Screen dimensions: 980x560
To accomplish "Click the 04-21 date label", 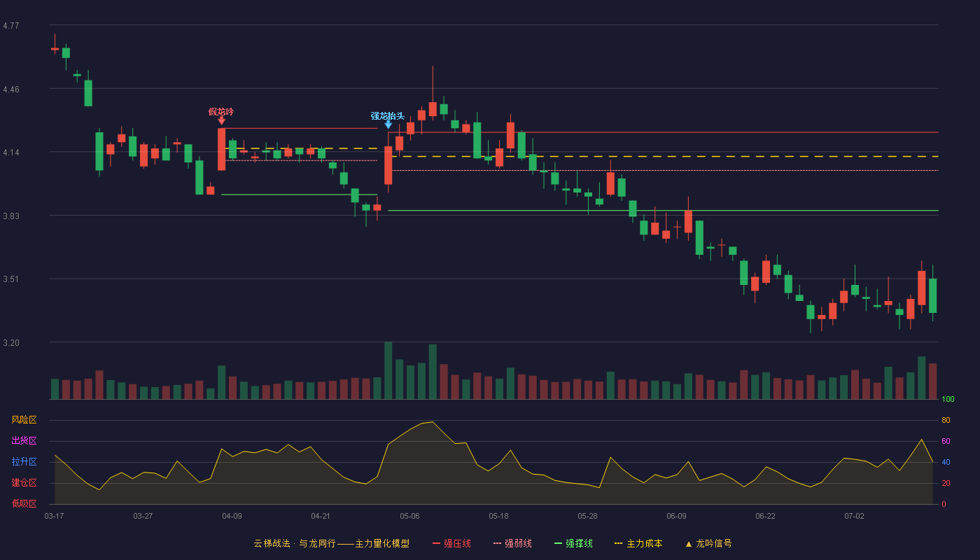I will (x=321, y=516).
